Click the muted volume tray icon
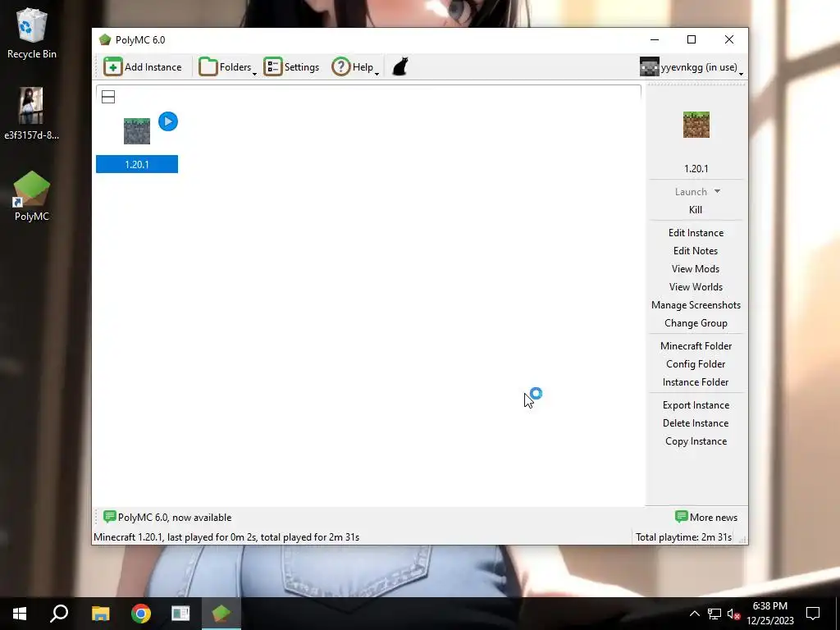840x630 pixels. point(733,614)
